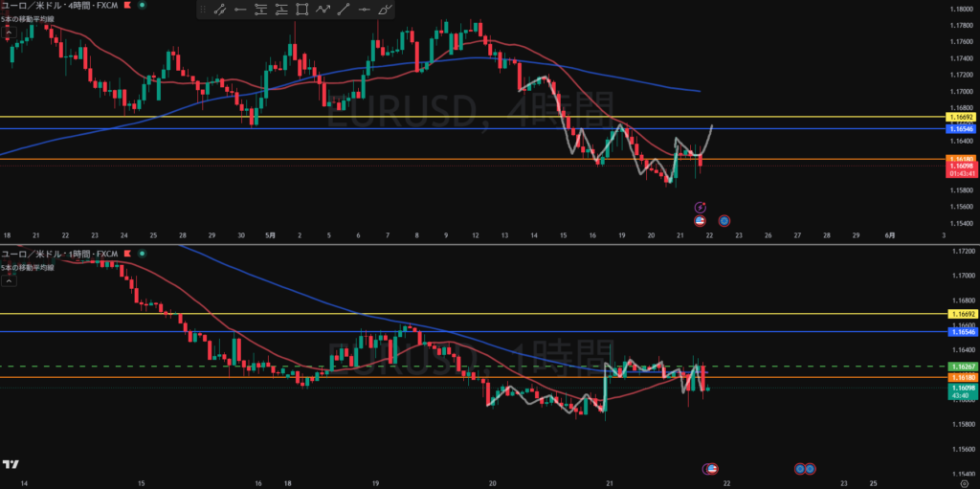Pick the zigzag path arrow tool

tap(323, 10)
